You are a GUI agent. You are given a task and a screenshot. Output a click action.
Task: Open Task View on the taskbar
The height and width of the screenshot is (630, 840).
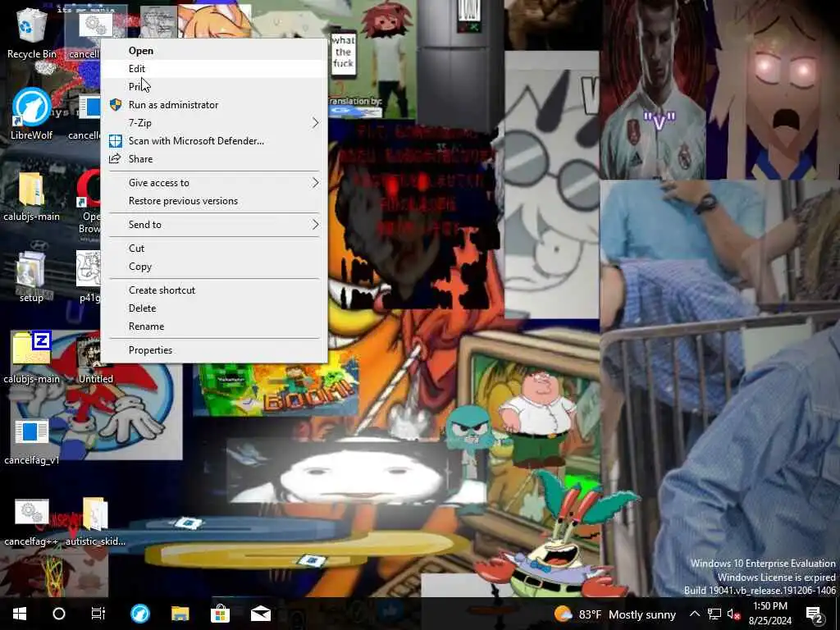pos(98,614)
